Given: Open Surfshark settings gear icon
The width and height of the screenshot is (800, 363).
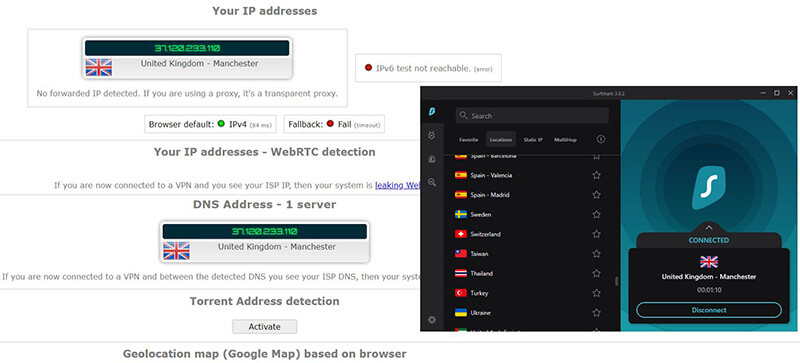Looking at the screenshot, I should [432, 320].
